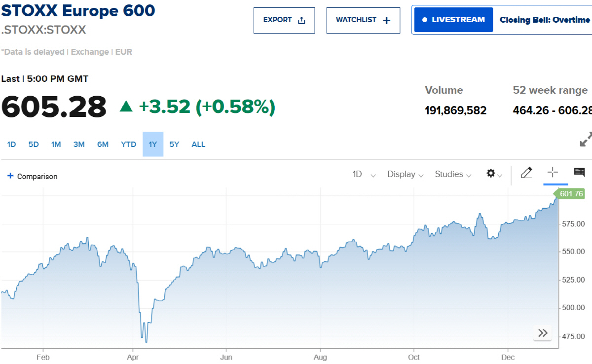The image size is (592, 364).
Task: Click the green 601.76 price label
Action: coord(570,194)
